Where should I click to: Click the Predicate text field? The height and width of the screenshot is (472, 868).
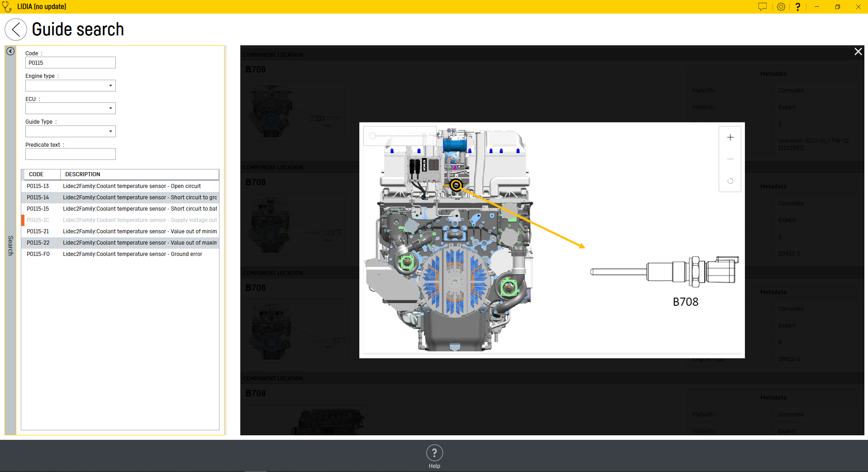pyautogui.click(x=70, y=154)
